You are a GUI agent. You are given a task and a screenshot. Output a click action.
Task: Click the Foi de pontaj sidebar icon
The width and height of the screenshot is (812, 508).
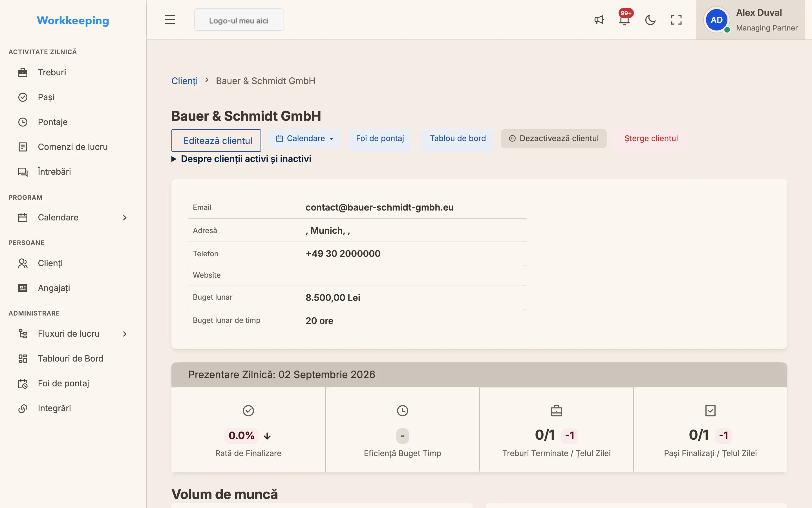click(x=23, y=383)
